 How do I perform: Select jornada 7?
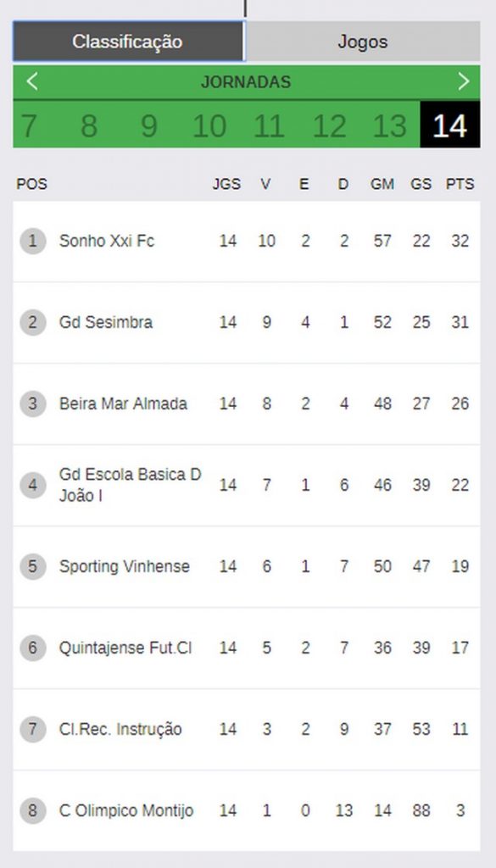28,125
